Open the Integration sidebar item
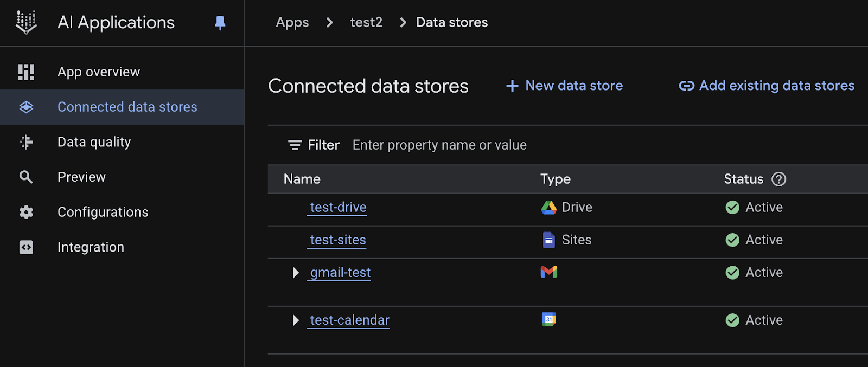 91,247
